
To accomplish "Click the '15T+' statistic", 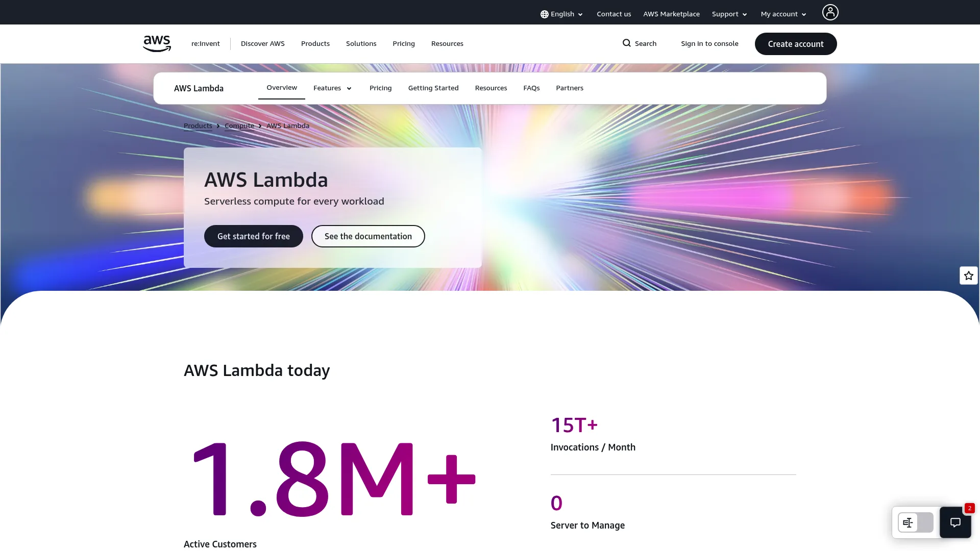I will point(574,425).
